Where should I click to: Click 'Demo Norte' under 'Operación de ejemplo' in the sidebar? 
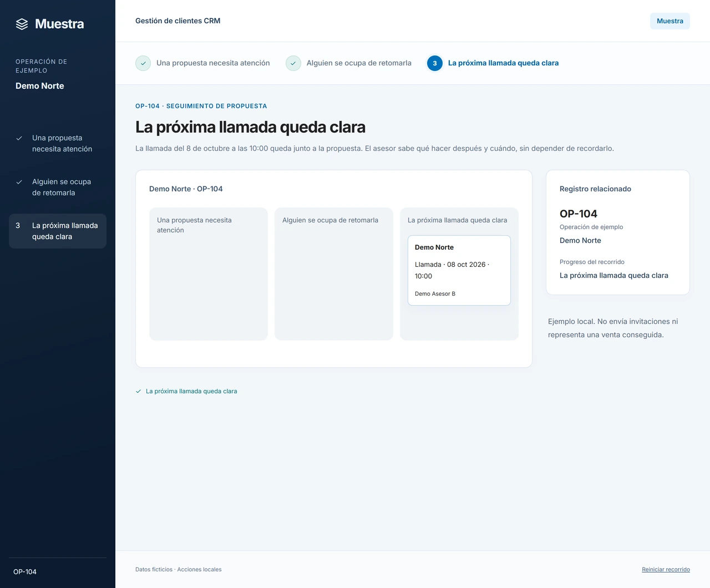pyautogui.click(x=40, y=86)
